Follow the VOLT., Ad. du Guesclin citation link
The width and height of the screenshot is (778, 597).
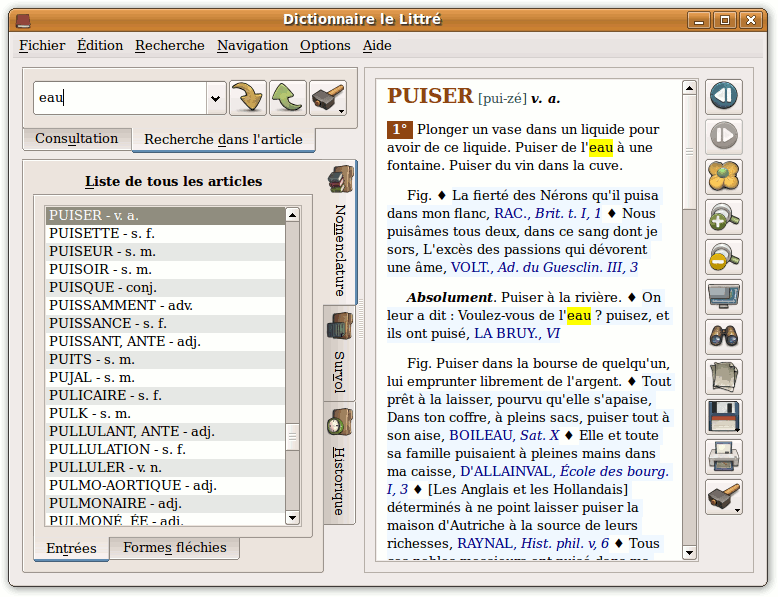tap(544, 267)
